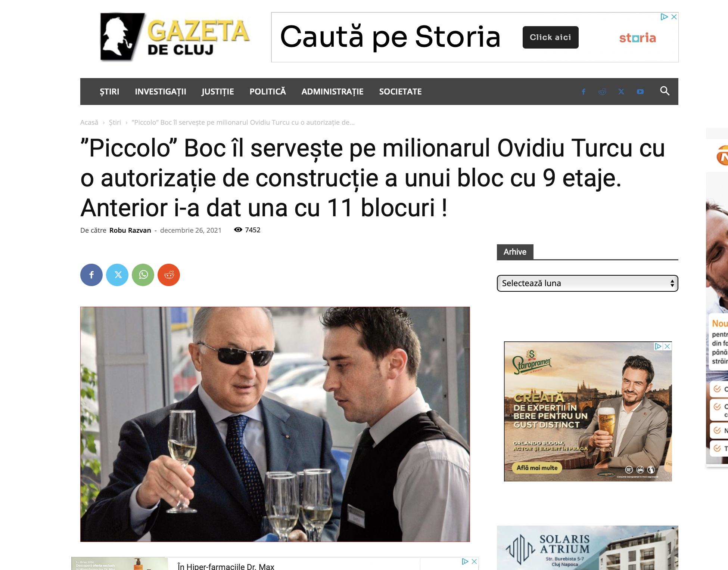Image resolution: width=728 pixels, height=570 pixels.
Task: Open Reddit page from header icon
Action: click(x=602, y=92)
